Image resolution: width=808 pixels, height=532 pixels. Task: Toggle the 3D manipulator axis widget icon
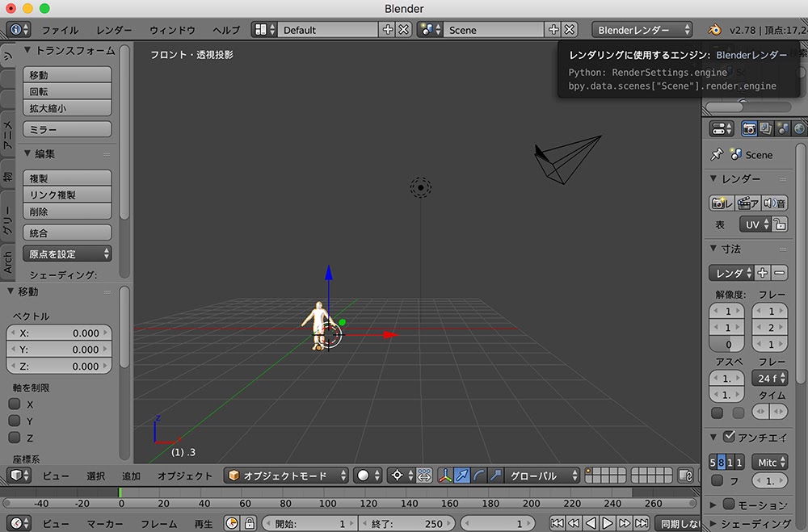coord(445,475)
